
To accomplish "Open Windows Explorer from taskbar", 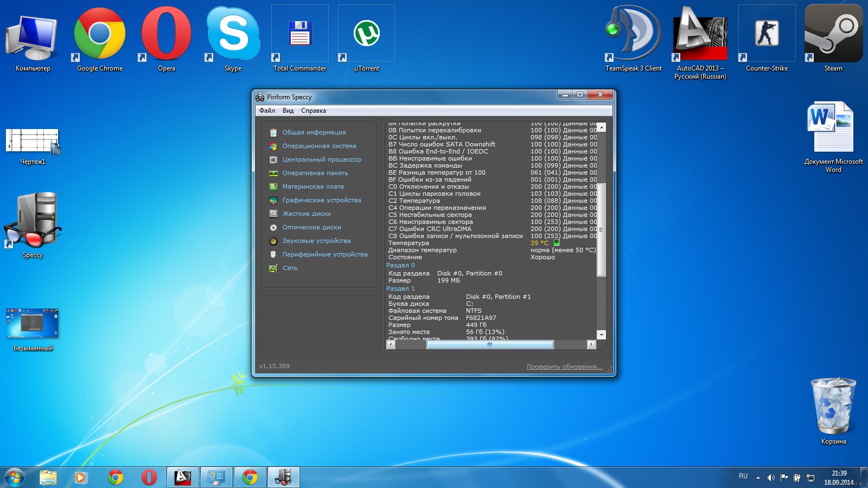I will click(x=48, y=478).
